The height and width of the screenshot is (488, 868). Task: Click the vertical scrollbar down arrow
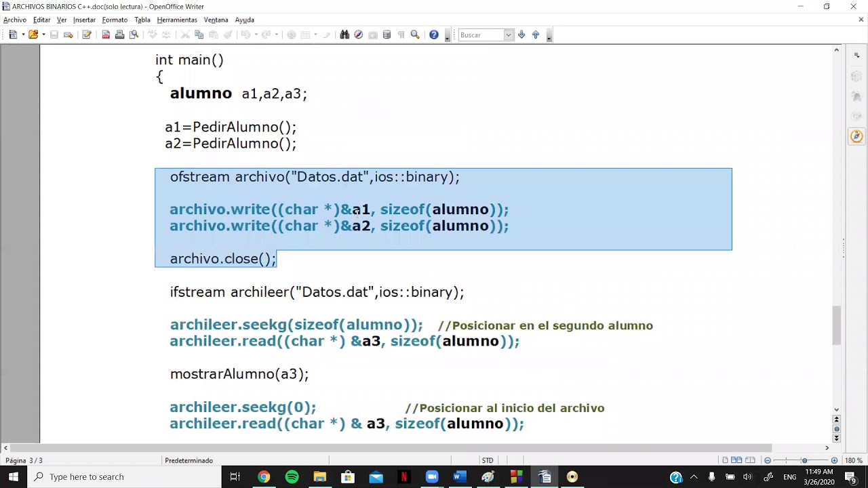point(836,409)
